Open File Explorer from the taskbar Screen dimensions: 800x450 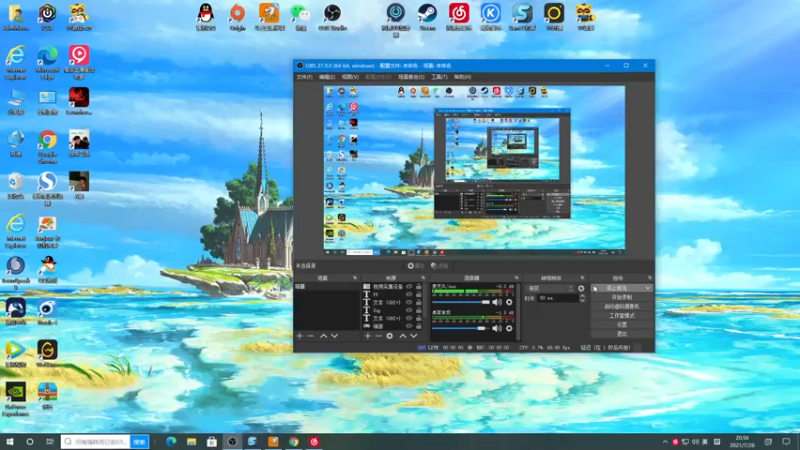tap(191, 441)
